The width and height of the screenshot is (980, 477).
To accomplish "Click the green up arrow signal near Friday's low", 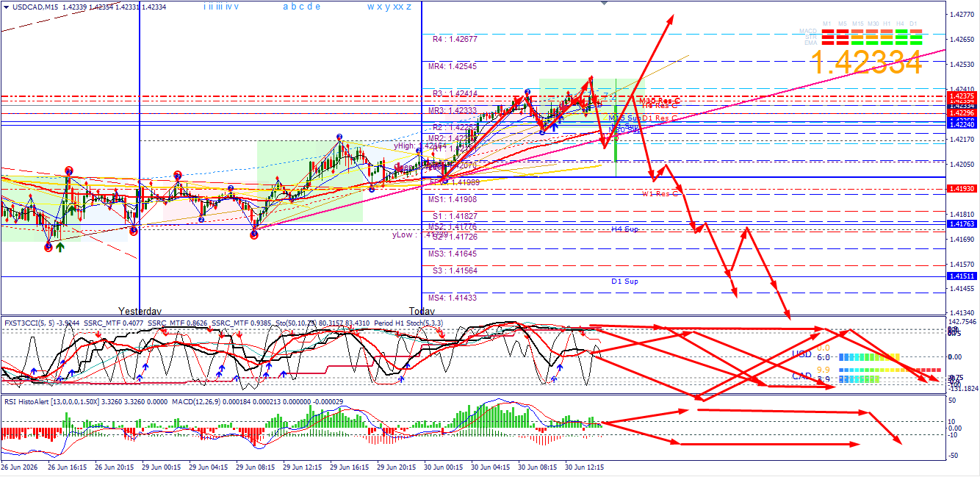I will pos(60,248).
